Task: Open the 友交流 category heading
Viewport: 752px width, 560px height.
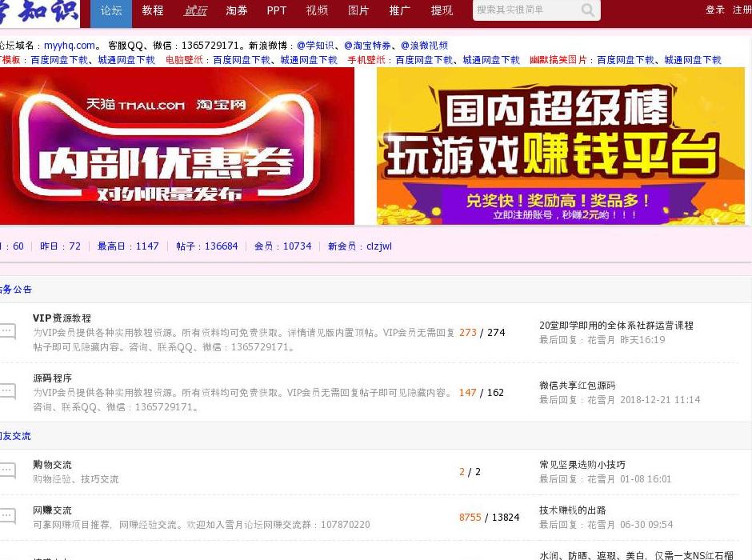Action: [15, 436]
